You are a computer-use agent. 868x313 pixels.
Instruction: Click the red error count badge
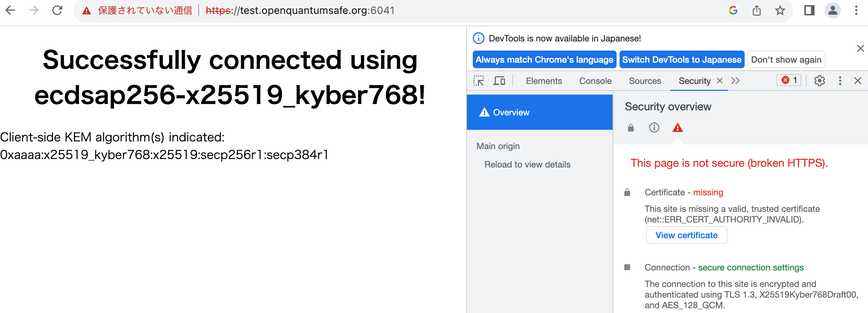(789, 80)
